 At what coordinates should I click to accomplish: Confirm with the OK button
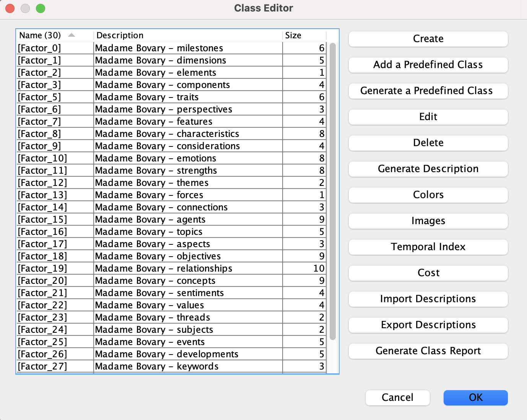pyautogui.click(x=476, y=398)
